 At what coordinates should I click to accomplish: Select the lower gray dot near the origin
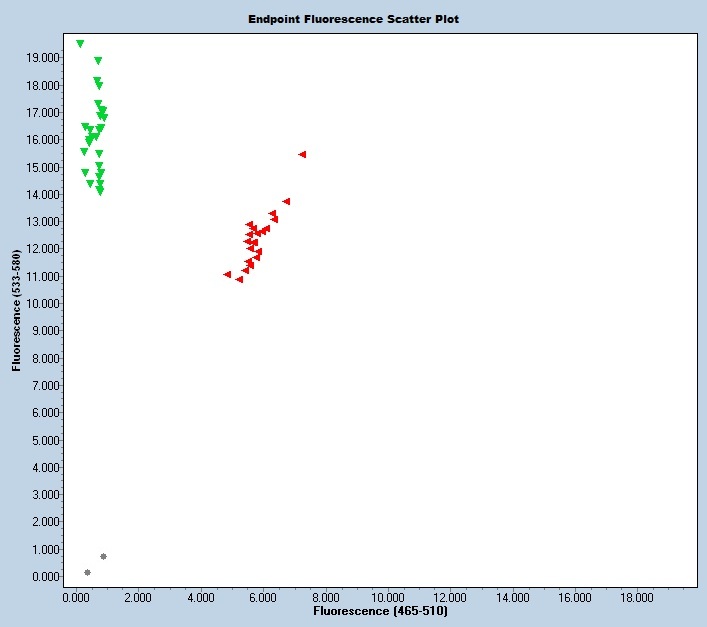coord(87,572)
